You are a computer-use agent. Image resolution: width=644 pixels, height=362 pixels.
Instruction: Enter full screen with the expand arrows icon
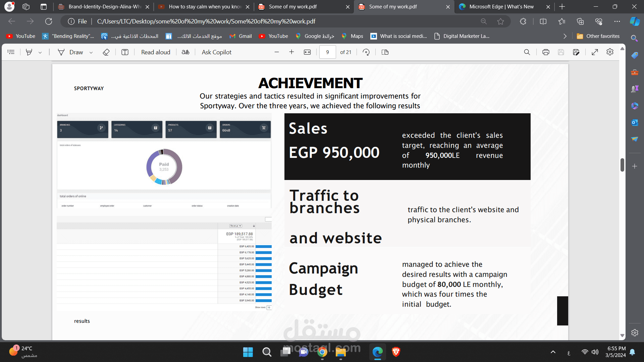[x=595, y=52]
